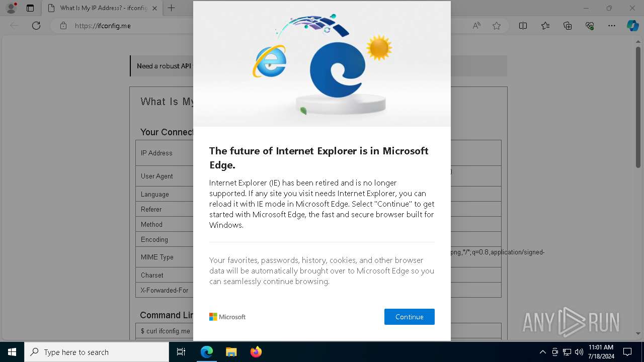The height and width of the screenshot is (362, 644).
Task: Click the Referer row label
Action: [151, 209]
